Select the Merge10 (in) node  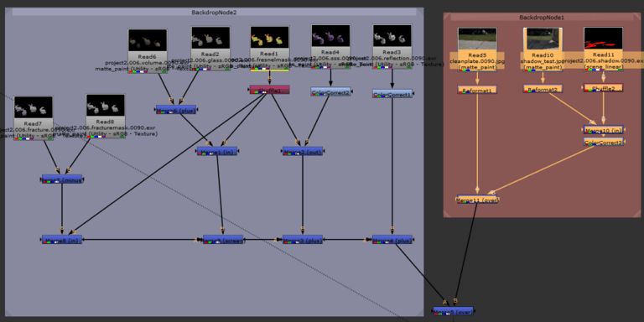[604, 130]
